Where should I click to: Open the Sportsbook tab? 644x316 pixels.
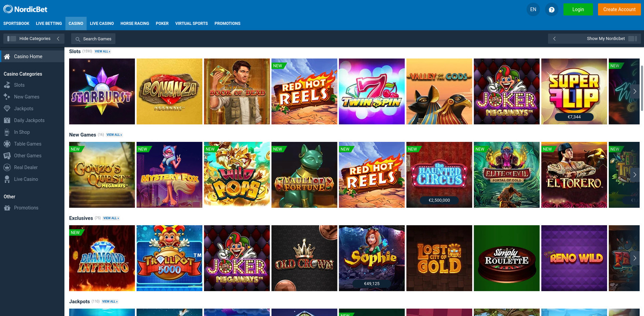click(x=16, y=24)
